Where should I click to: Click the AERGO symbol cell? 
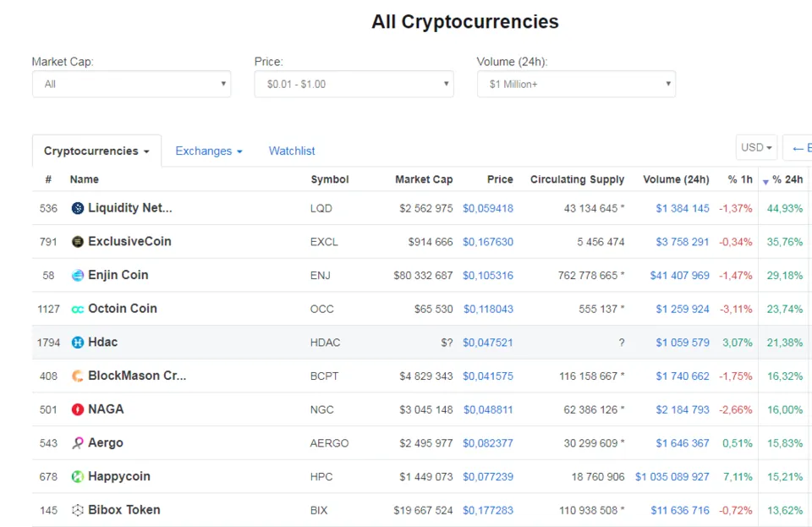329,443
